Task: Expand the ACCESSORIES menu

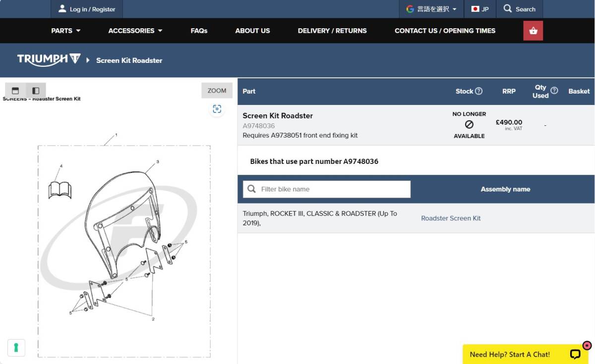Action: [x=135, y=31]
